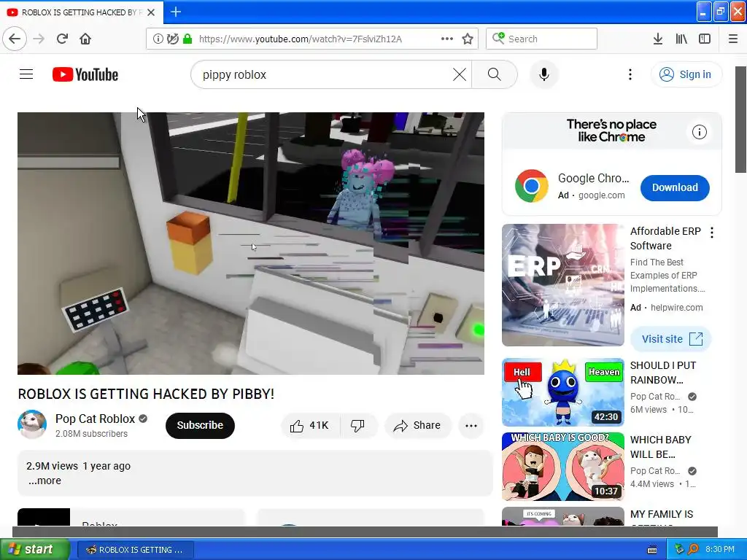Click the browser Forward arrow button
The width and height of the screenshot is (747, 560).
[x=39, y=39]
